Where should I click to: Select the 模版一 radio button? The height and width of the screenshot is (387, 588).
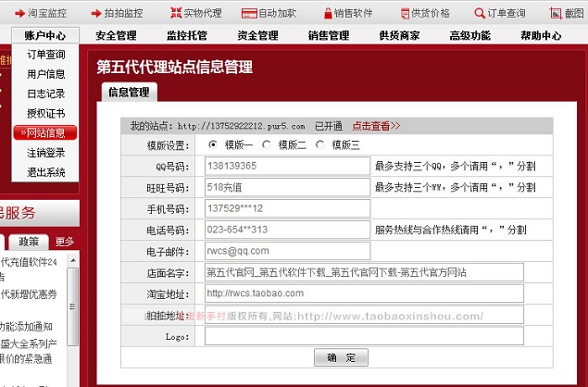click(x=213, y=144)
